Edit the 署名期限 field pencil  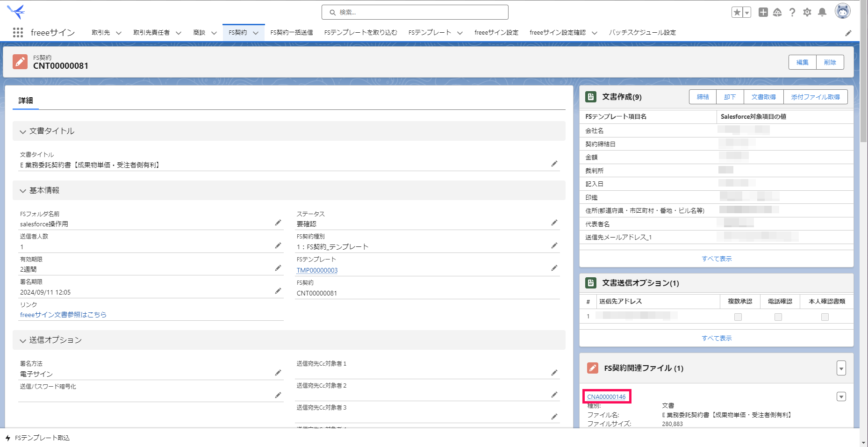point(278,291)
